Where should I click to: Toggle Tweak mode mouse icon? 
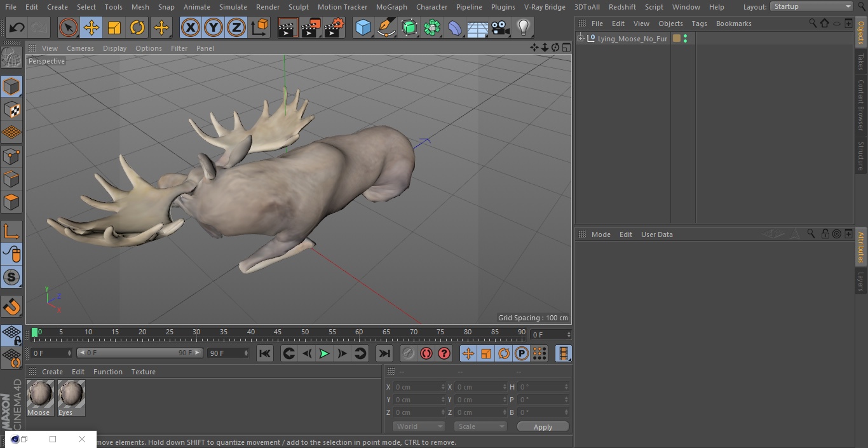click(11, 254)
